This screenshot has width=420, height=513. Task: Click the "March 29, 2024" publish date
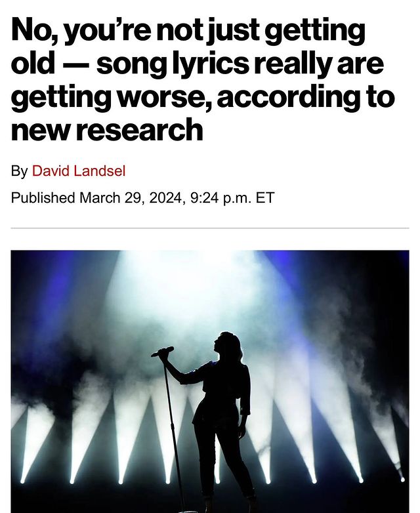pos(131,198)
